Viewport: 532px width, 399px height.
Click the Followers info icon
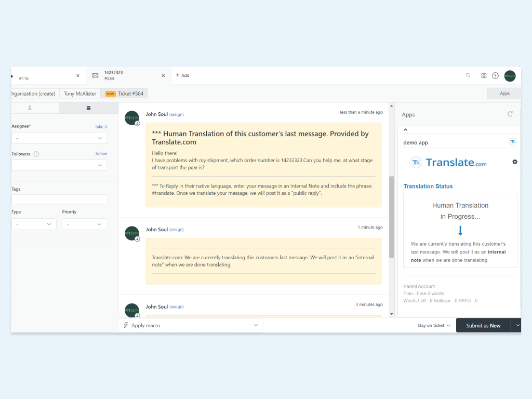point(36,154)
